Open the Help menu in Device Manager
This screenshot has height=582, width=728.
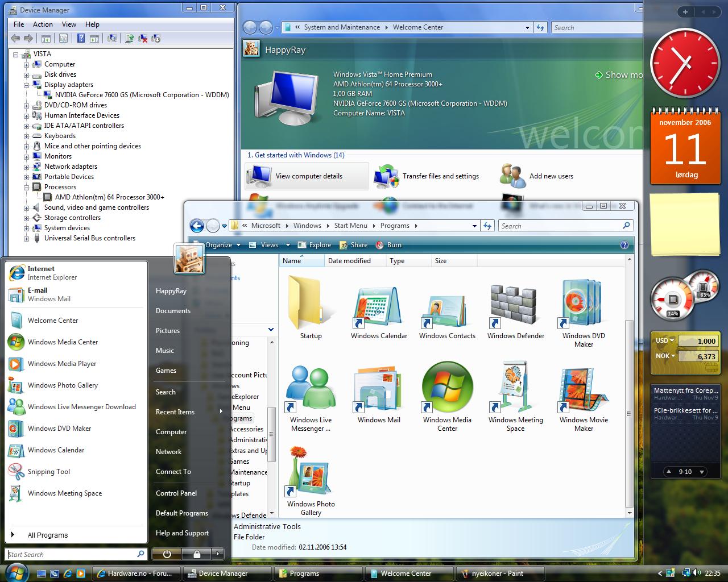[x=92, y=24]
